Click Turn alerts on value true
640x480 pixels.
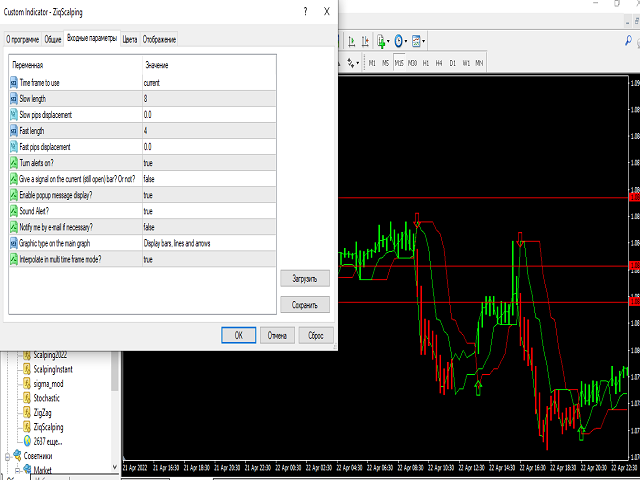[209, 163]
